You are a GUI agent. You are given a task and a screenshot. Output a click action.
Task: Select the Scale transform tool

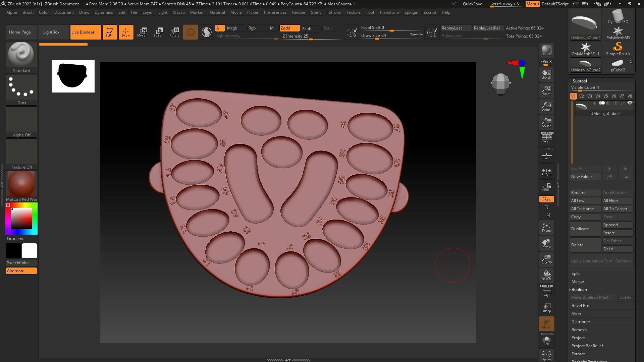point(157,32)
